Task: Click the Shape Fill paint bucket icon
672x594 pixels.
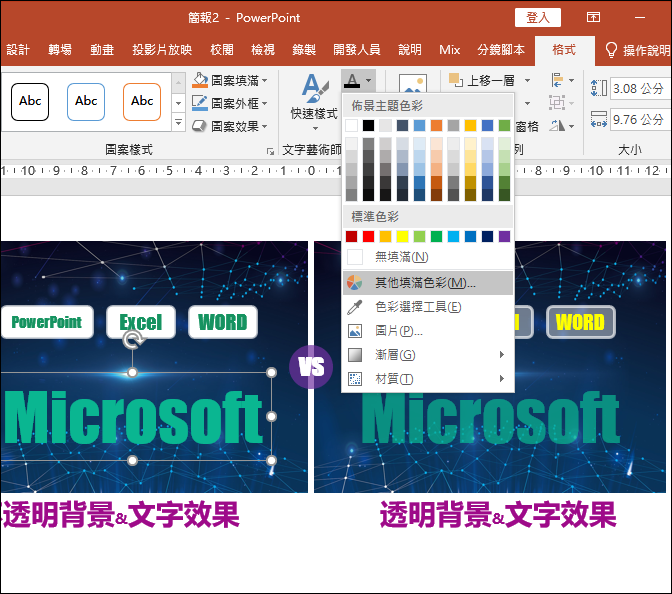Action: pyautogui.click(x=200, y=80)
